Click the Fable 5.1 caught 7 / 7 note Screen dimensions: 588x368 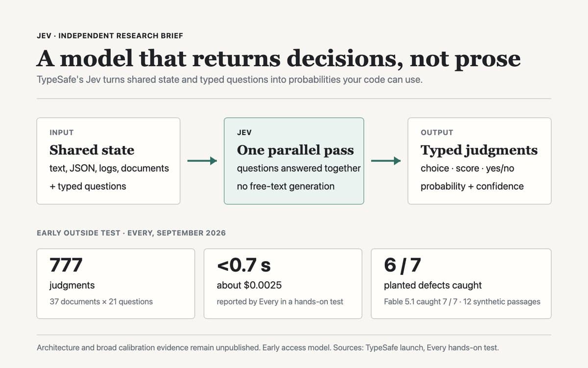462,301
